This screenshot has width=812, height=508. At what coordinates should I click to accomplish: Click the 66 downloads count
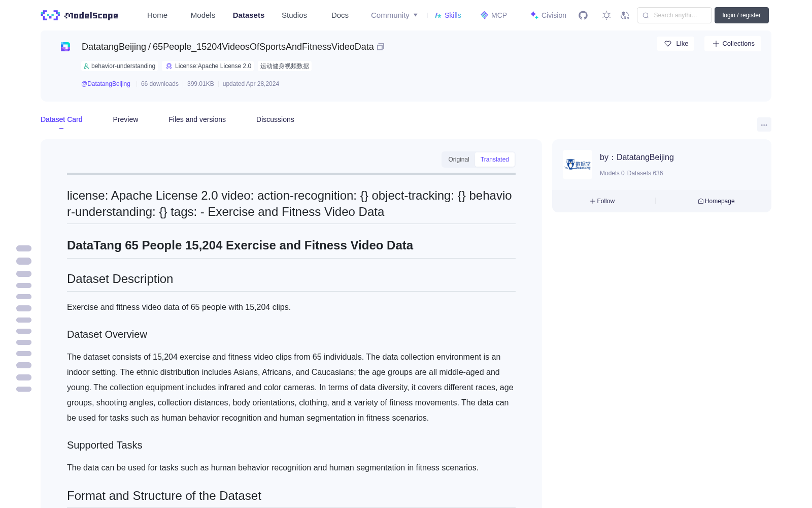tap(160, 84)
